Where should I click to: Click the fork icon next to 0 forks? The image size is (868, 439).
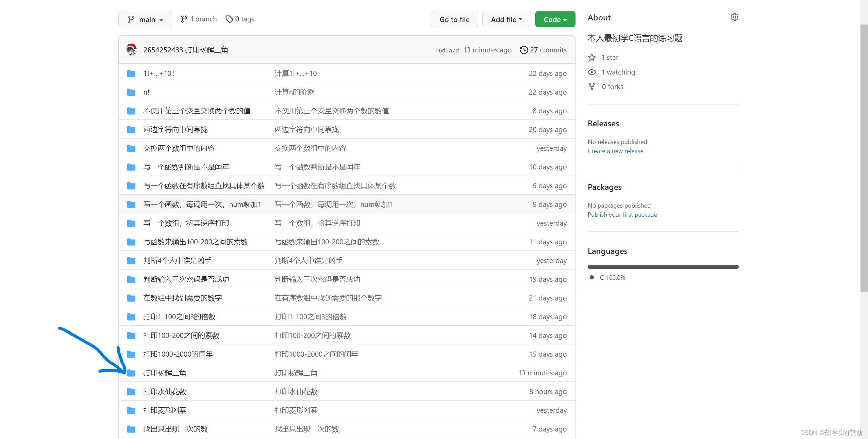592,87
